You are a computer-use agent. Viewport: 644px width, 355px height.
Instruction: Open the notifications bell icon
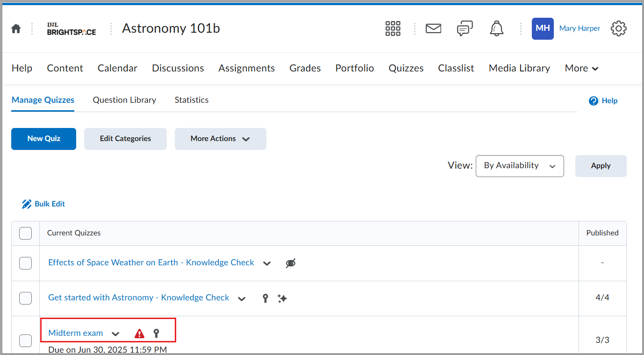[496, 28]
